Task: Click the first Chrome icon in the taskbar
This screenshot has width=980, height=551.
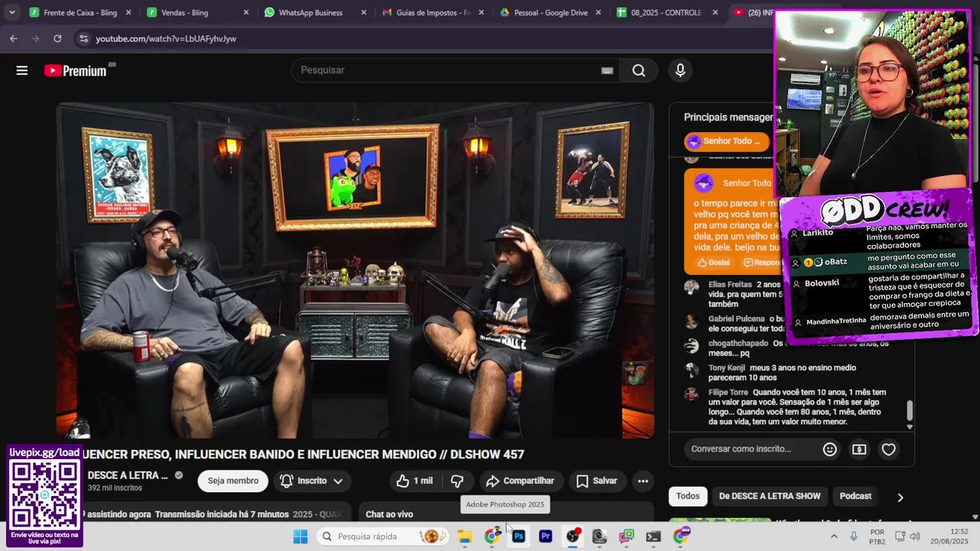Action: pos(492,536)
